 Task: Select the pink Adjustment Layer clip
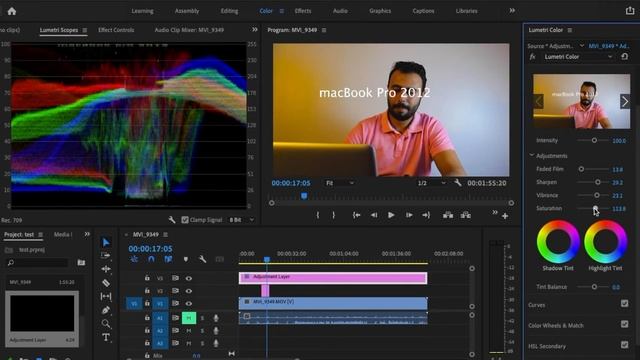(x=333, y=278)
